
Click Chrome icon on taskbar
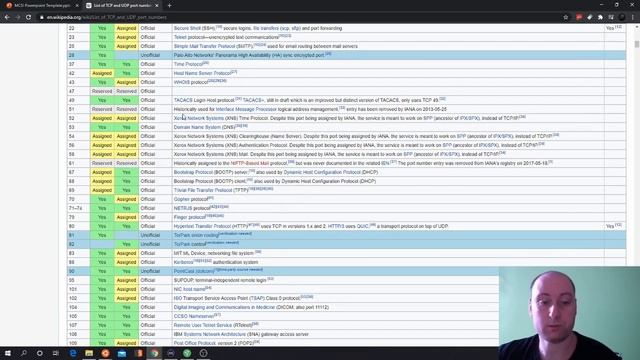[x=155, y=353]
